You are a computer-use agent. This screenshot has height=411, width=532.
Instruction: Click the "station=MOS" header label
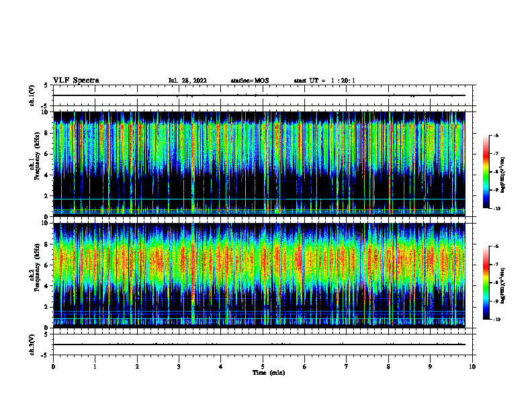[x=250, y=81]
